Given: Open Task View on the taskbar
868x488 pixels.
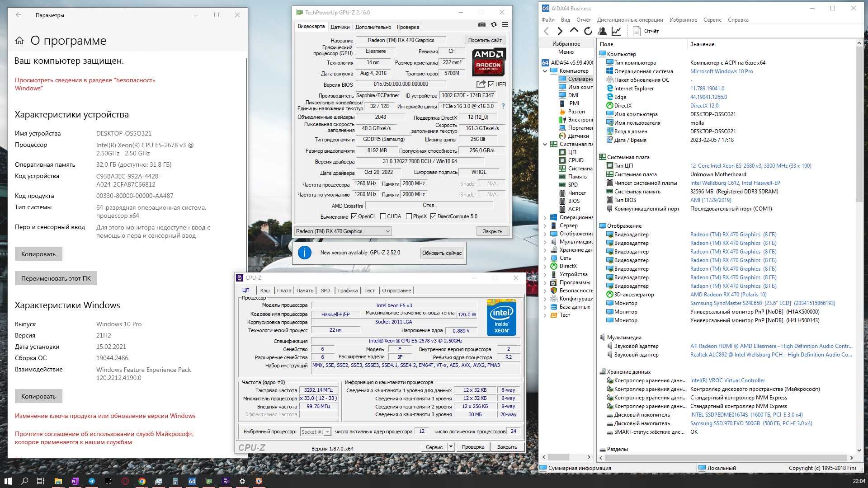Looking at the screenshot, I should [x=40, y=481].
